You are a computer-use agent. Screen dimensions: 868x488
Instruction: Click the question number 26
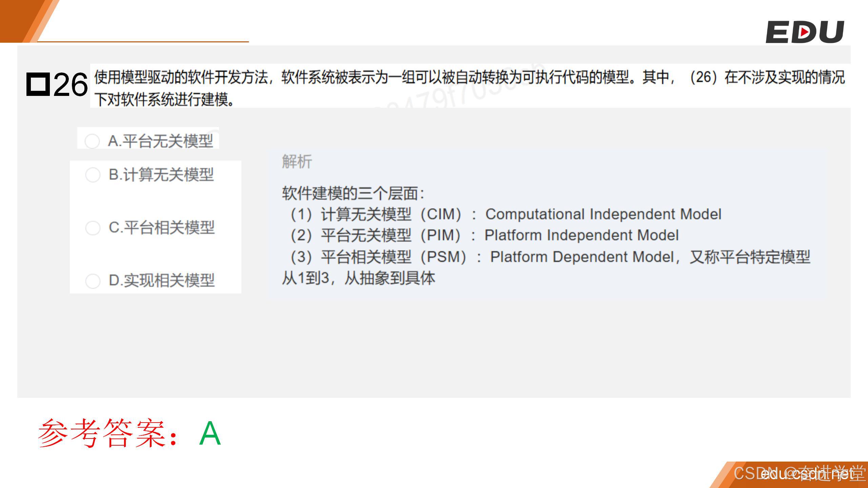click(71, 85)
